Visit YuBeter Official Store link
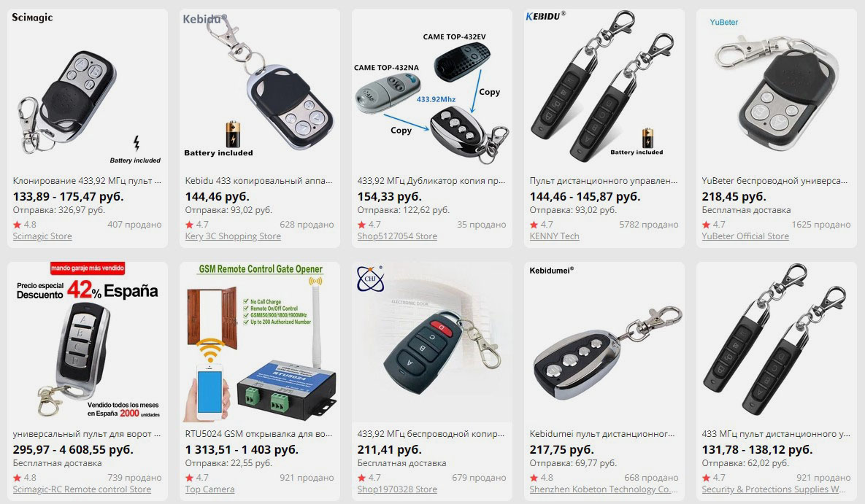The image size is (865, 504). (x=745, y=236)
